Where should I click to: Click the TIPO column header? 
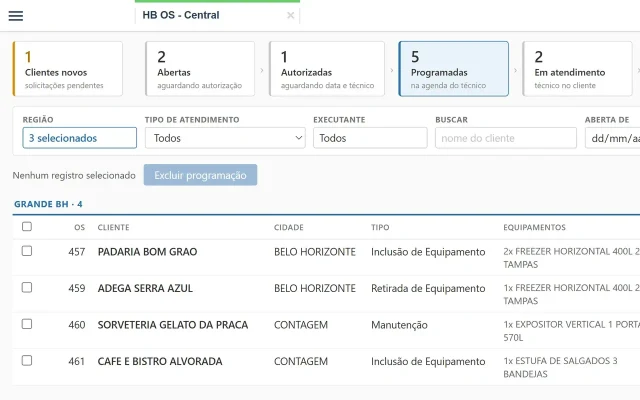tap(380, 227)
